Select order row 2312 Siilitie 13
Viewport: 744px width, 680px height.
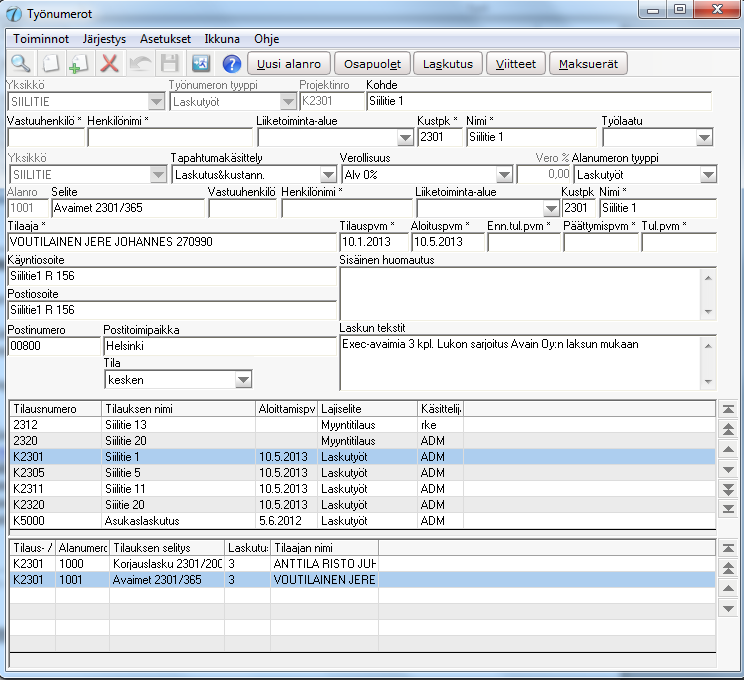(x=363, y=425)
